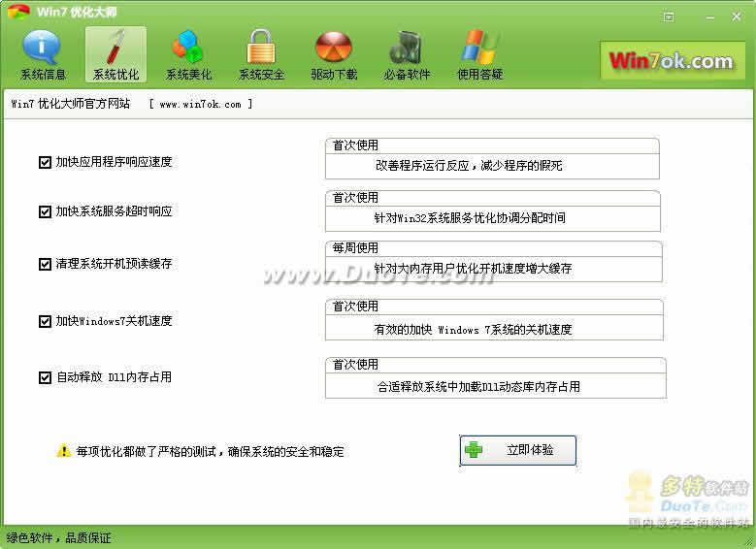Open the 驱动下载 driver download section
This screenshot has height=549, width=756.
[334, 55]
